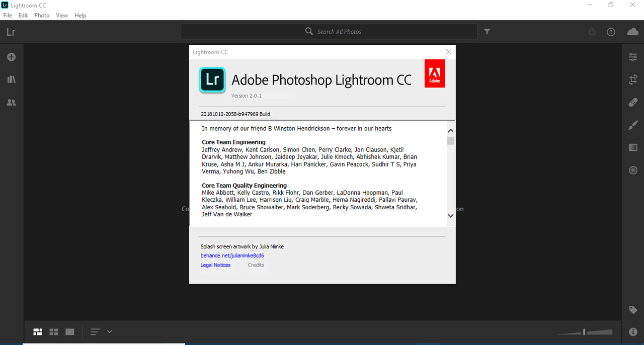Click 'Splash screen artwork by Julia Nimke' text

[x=242, y=246]
